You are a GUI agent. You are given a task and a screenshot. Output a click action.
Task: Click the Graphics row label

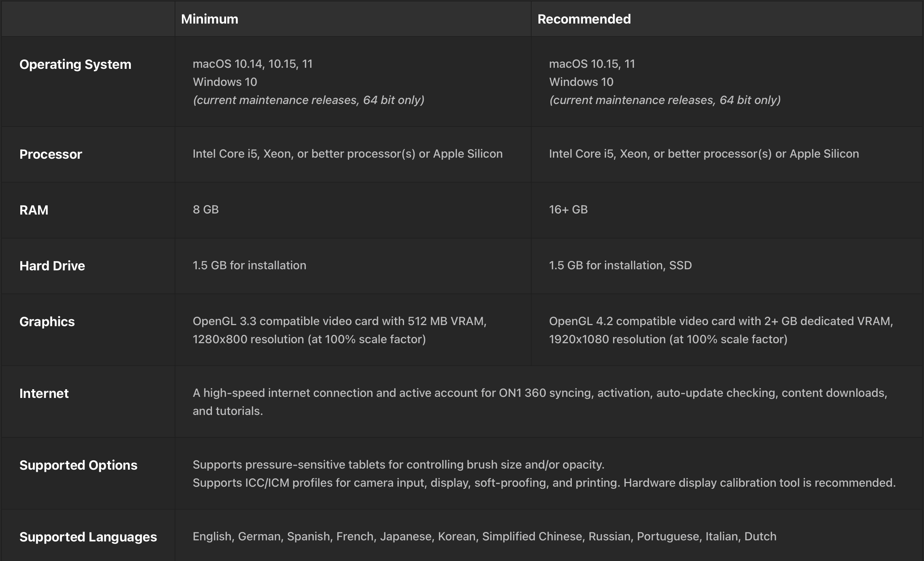47,322
